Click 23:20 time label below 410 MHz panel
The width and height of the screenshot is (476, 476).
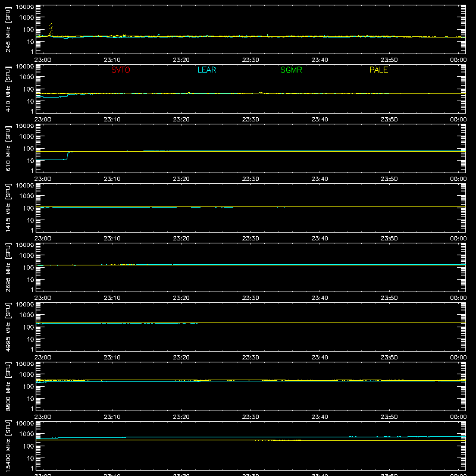pyautogui.click(x=181, y=120)
